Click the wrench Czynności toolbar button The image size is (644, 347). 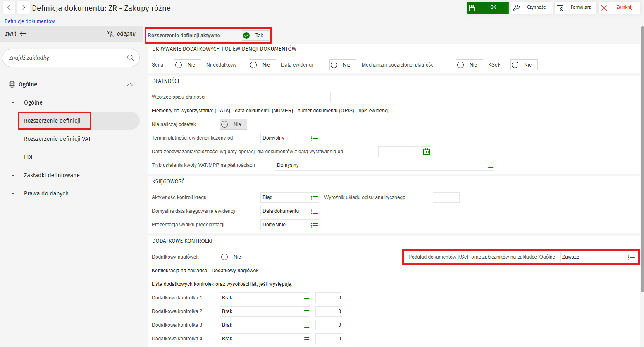pos(532,7)
